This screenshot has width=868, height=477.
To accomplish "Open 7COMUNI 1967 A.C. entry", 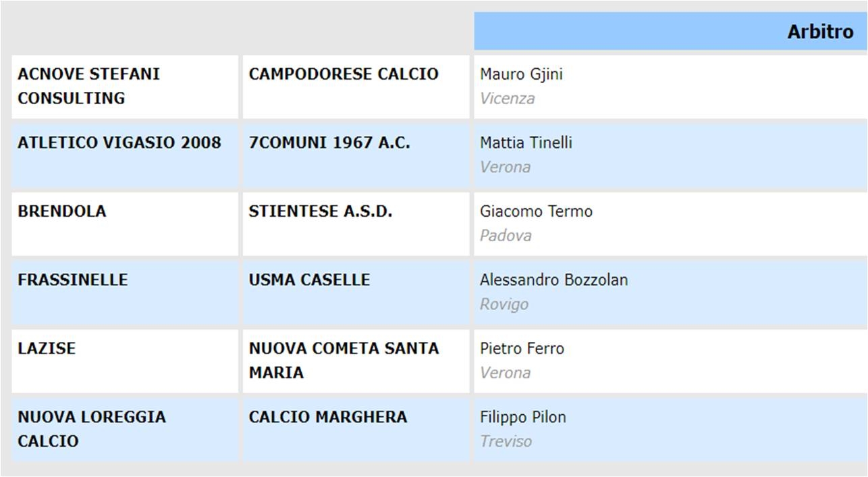I will point(329,143).
